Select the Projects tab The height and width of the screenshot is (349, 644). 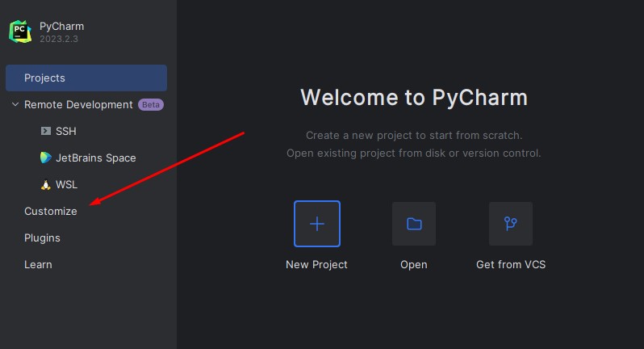[86, 78]
